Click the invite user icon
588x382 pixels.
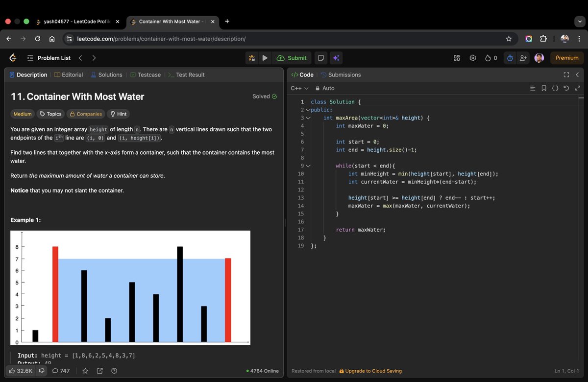[523, 58]
